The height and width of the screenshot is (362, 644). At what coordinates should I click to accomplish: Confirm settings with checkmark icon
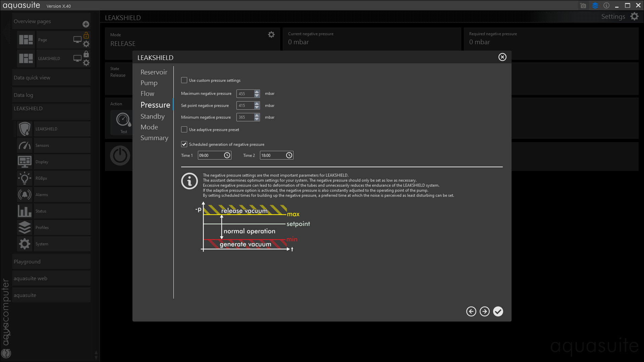click(x=498, y=311)
